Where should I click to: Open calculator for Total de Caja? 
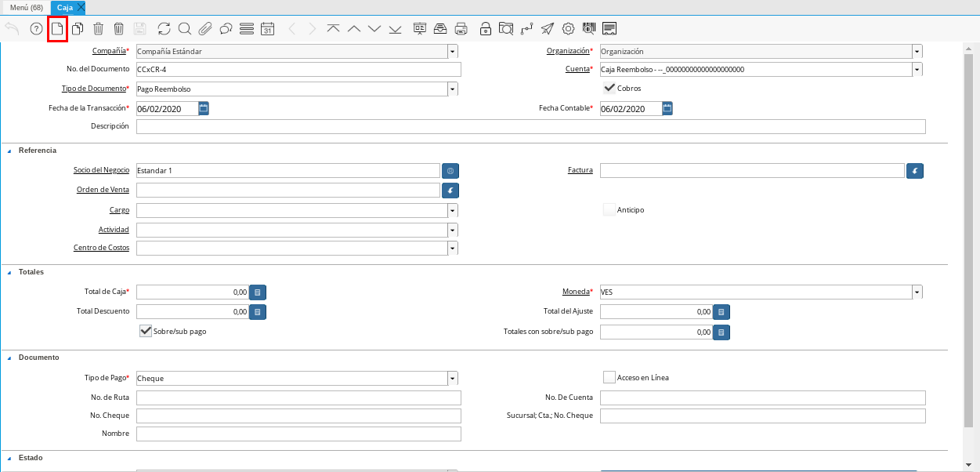click(x=258, y=292)
